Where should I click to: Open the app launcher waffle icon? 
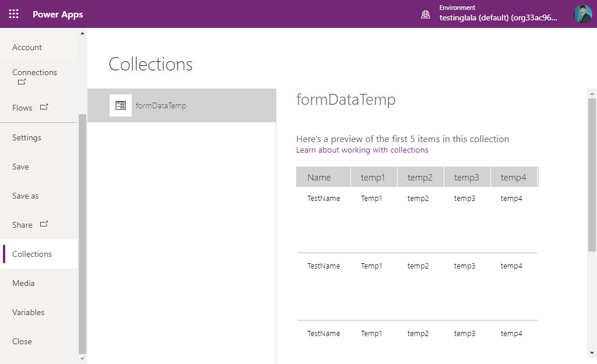pyautogui.click(x=14, y=14)
